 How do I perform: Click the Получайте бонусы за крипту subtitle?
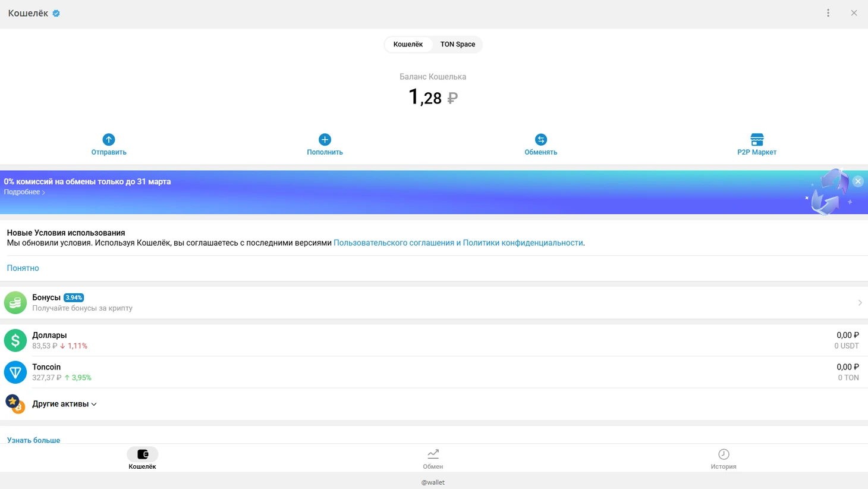83,308
